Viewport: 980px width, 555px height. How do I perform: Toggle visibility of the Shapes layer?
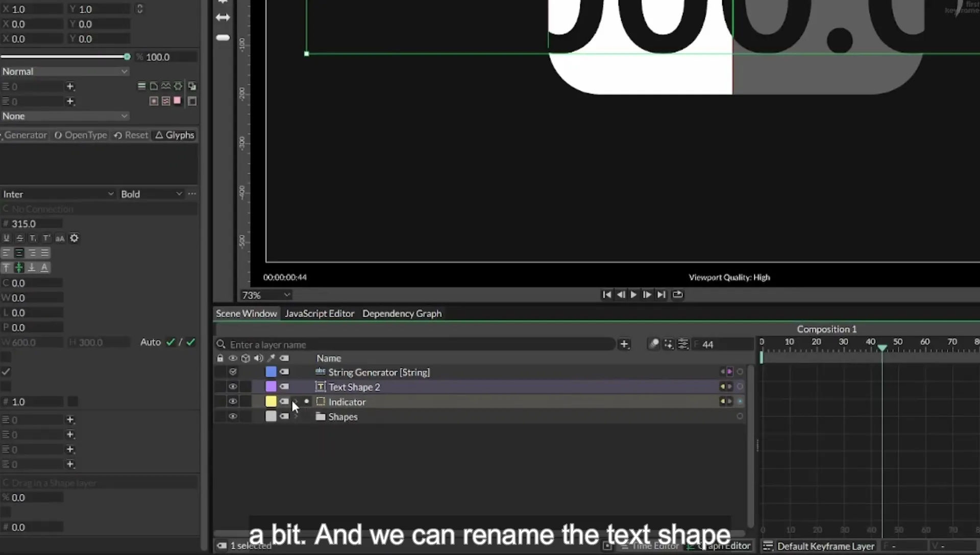(233, 416)
